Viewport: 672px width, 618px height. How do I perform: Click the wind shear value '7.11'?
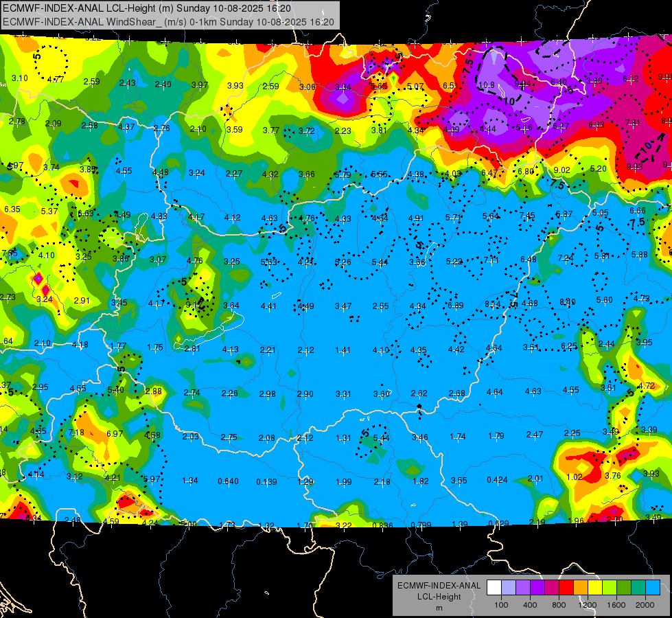coord(491,260)
